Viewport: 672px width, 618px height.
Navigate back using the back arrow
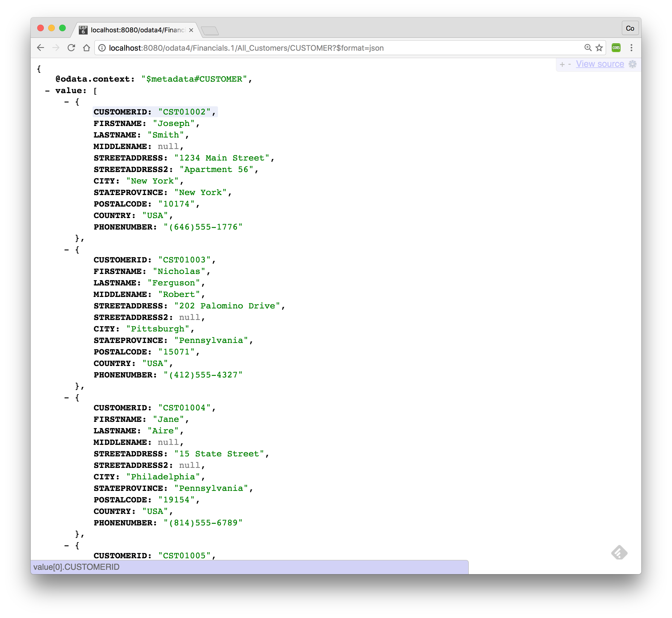point(41,48)
